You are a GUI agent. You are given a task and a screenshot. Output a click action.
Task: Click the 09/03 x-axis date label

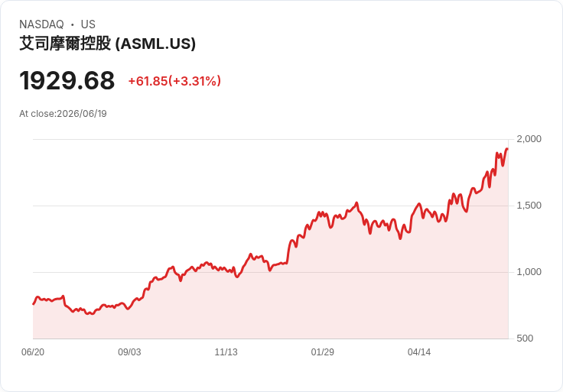pyautogui.click(x=129, y=352)
